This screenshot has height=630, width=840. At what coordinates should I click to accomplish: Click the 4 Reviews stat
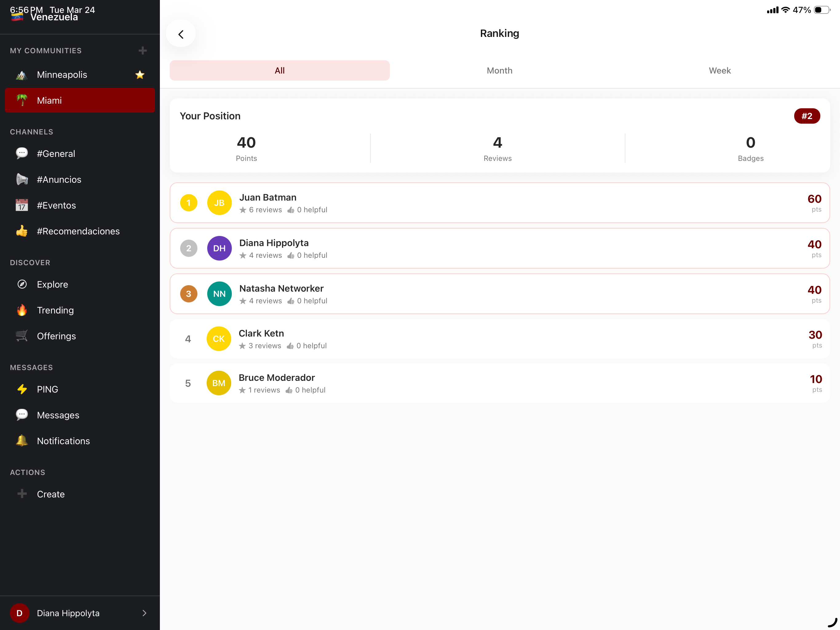pos(497,148)
